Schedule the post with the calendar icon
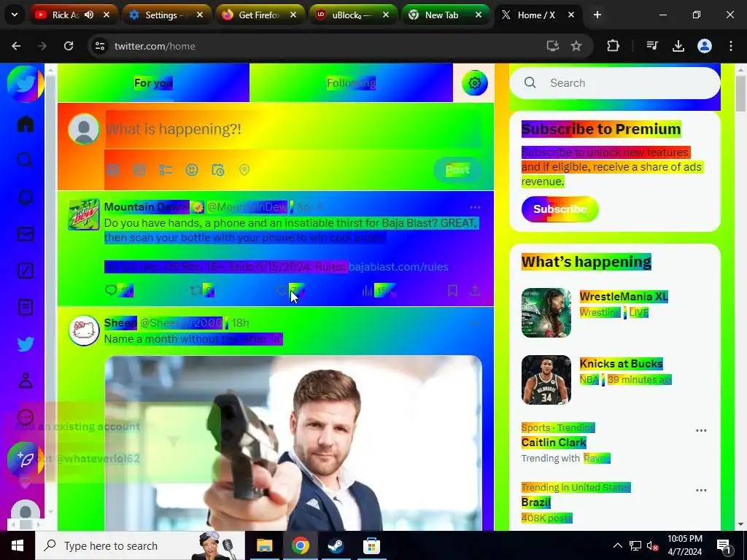The image size is (747, 560). pos(217,170)
